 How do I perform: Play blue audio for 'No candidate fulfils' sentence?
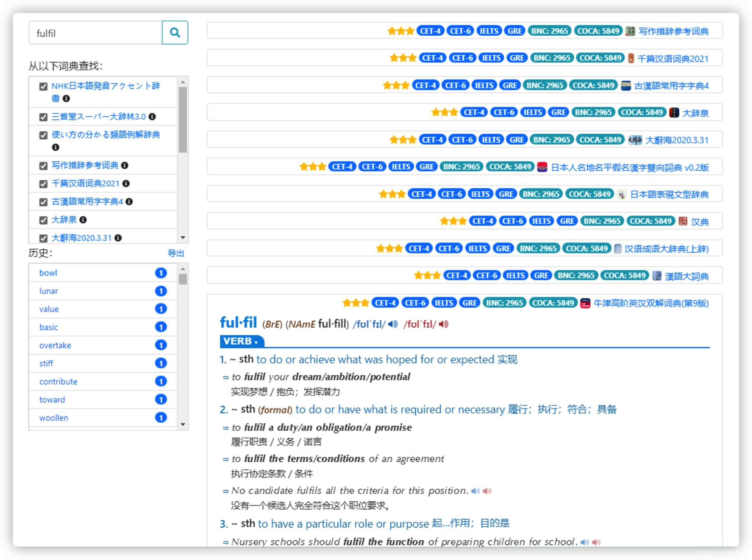click(x=475, y=491)
